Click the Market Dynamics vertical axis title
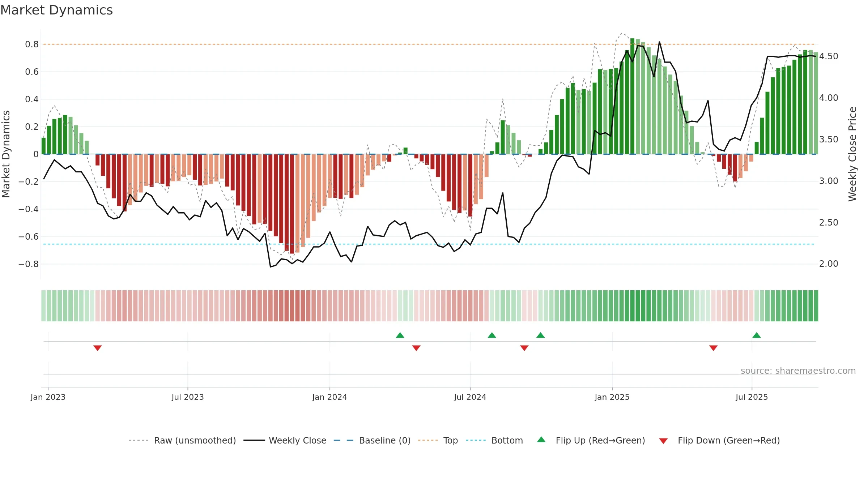 click(6, 154)
